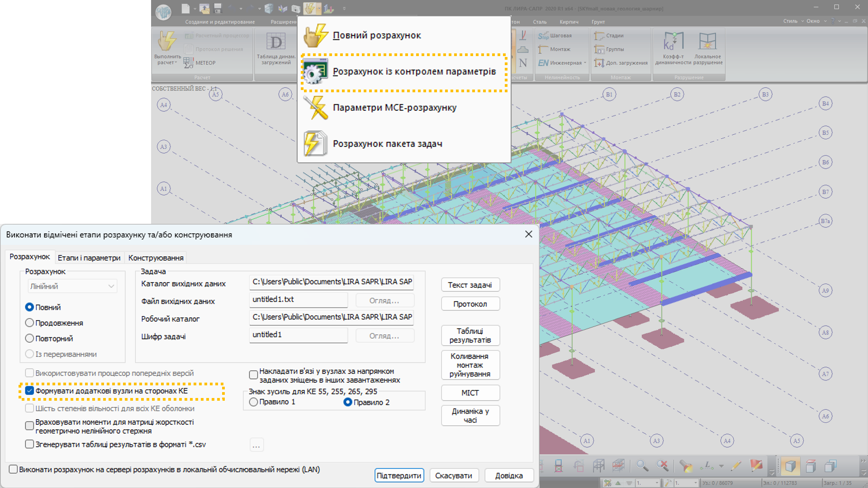Enable Згенерувати таблиці результатів в форматі csv

[30, 444]
